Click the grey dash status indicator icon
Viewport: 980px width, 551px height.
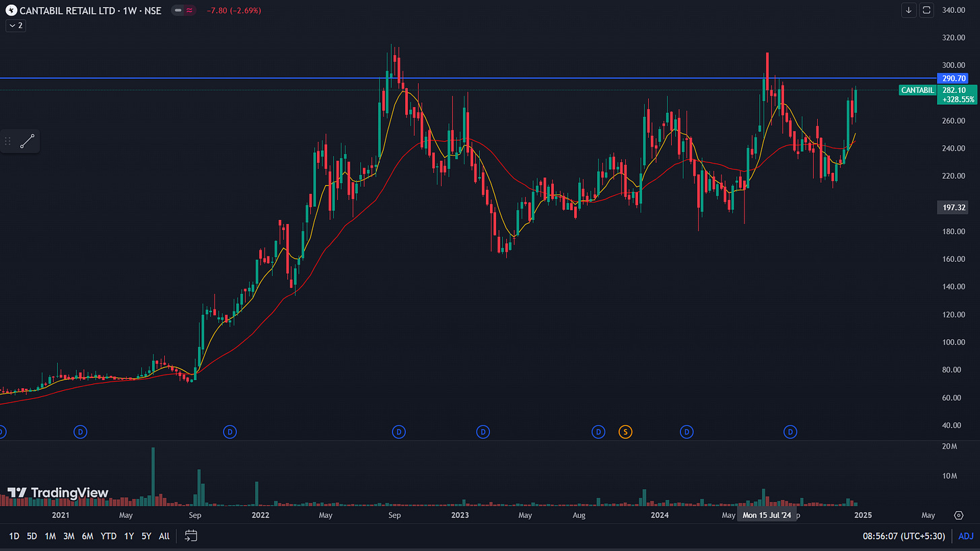click(178, 10)
